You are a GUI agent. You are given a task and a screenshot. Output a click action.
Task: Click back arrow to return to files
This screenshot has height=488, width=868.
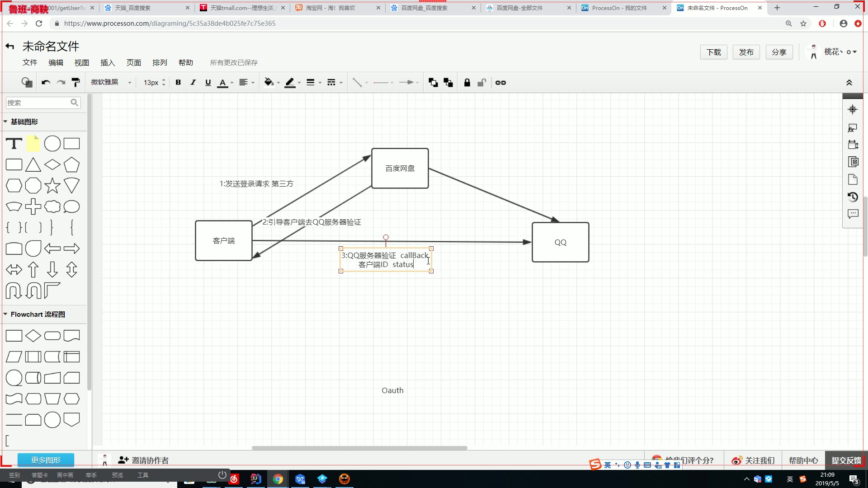[10, 46]
